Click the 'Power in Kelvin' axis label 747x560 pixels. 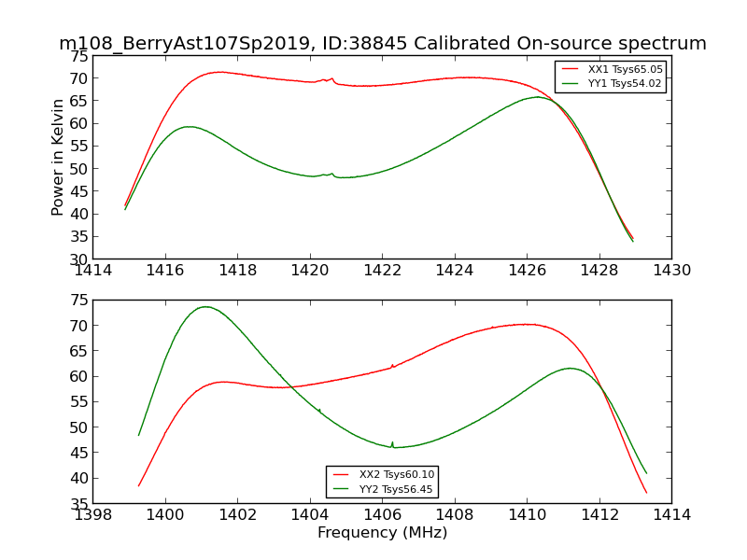[x=57, y=158]
